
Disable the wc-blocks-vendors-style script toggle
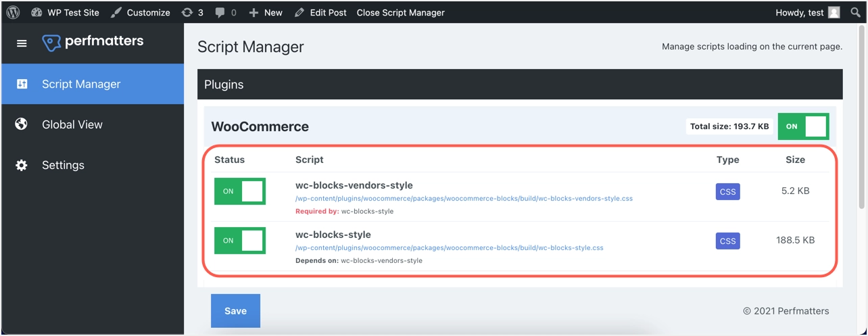click(x=240, y=191)
